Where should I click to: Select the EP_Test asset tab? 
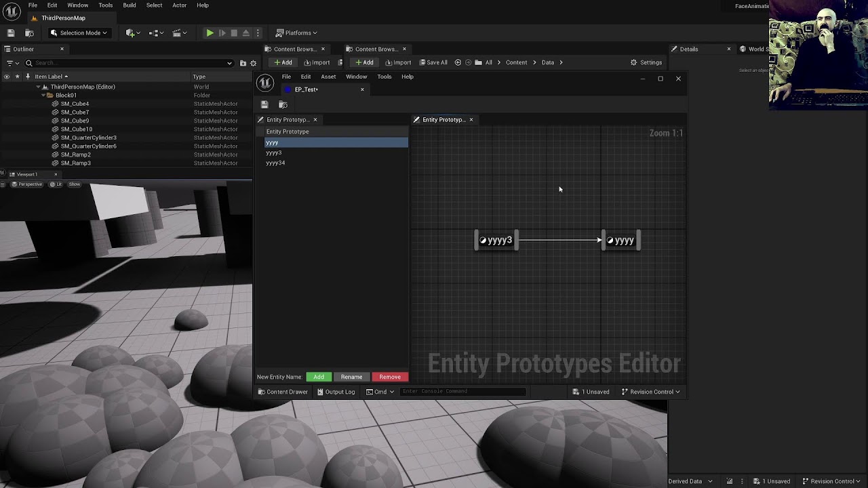pyautogui.click(x=306, y=89)
